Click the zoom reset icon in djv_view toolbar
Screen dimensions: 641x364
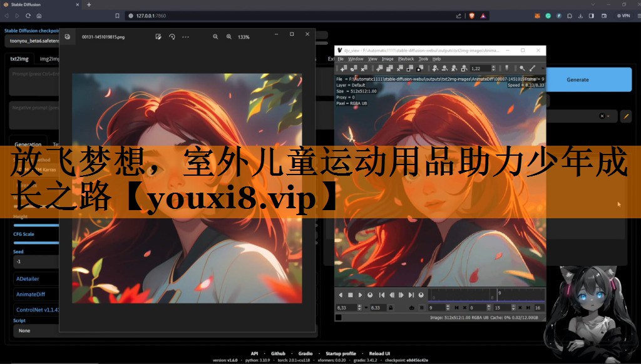454,68
